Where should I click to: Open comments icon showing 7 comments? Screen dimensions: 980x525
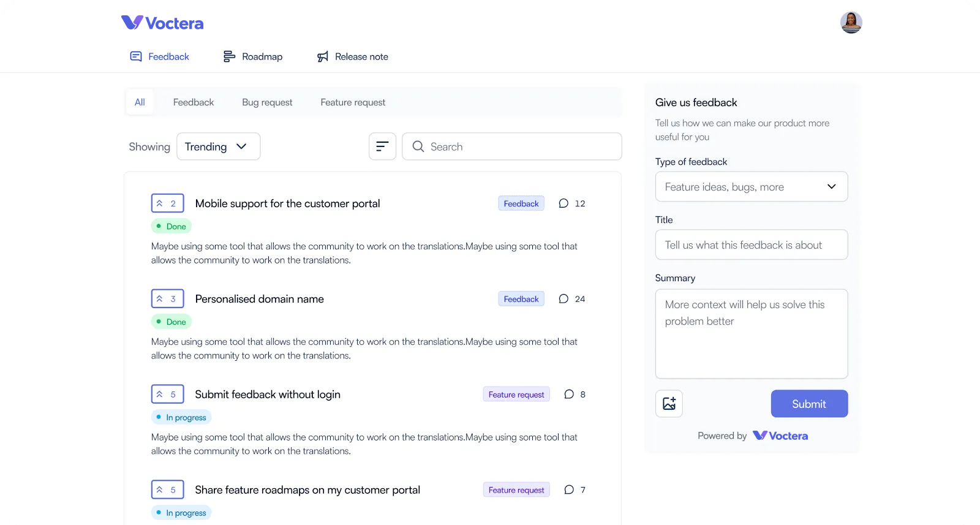click(x=569, y=490)
